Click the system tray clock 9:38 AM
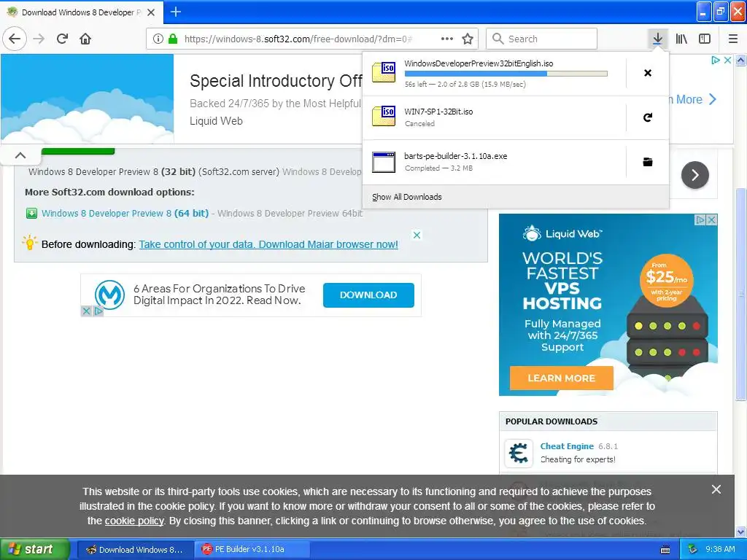This screenshot has width=747, height=560. click(x=720, y=549)
